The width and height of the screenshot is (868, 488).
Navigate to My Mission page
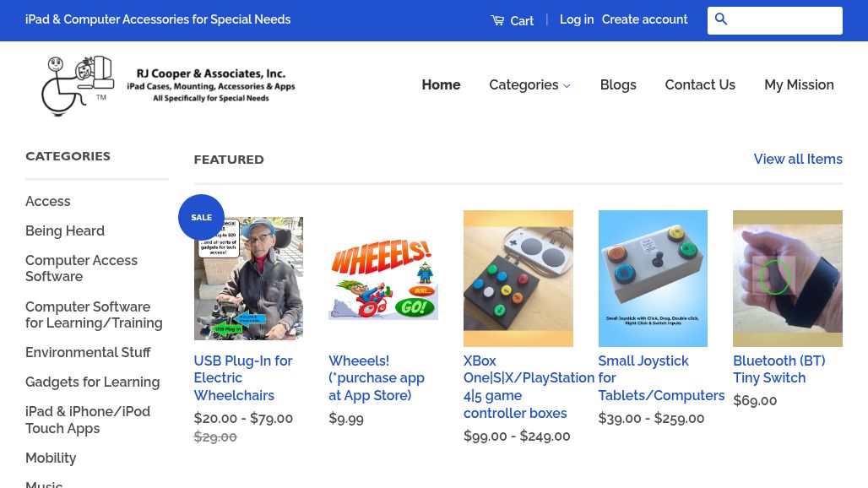click(798, 85)
